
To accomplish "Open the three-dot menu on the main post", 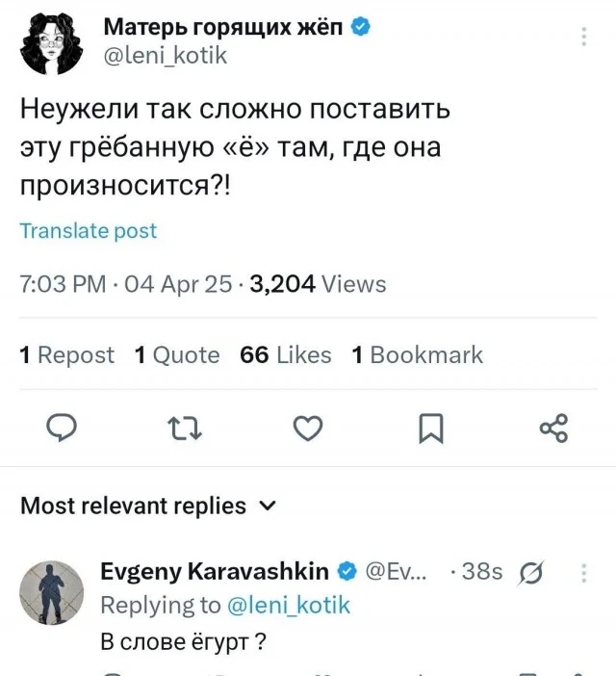I will [x=584, y=37].
